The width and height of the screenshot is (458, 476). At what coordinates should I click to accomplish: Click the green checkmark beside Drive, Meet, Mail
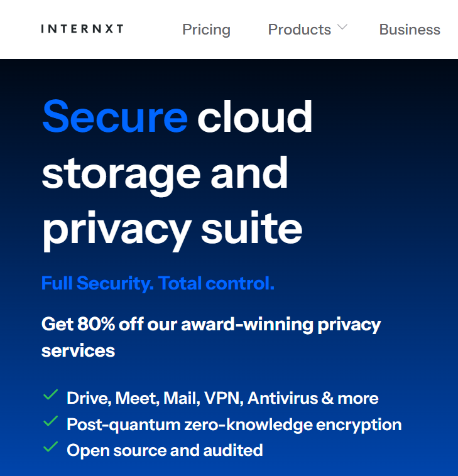(x=50, y=394)
